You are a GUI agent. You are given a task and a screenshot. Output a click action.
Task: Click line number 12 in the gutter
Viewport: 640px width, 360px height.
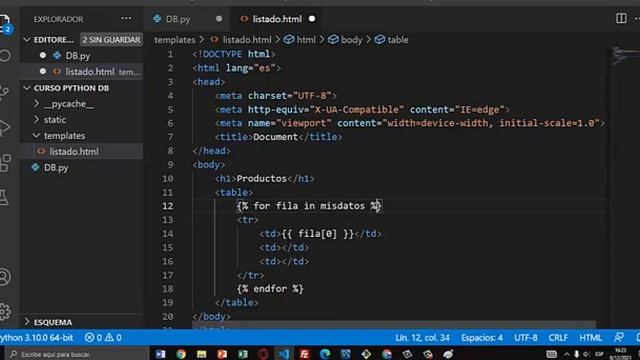click(168, 206)
